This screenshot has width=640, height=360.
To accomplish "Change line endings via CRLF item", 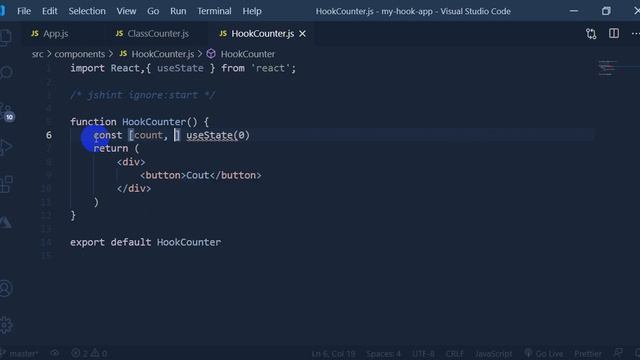I will tap(454, 353).
